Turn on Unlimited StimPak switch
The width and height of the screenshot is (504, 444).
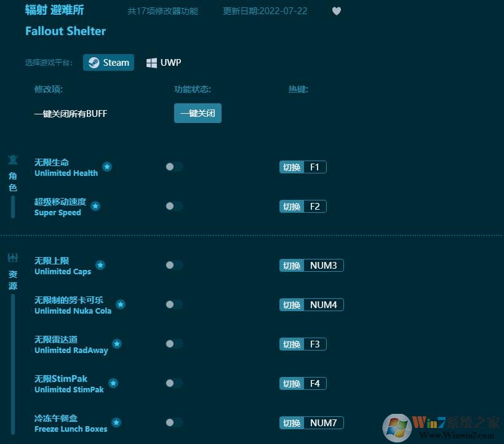174,383
